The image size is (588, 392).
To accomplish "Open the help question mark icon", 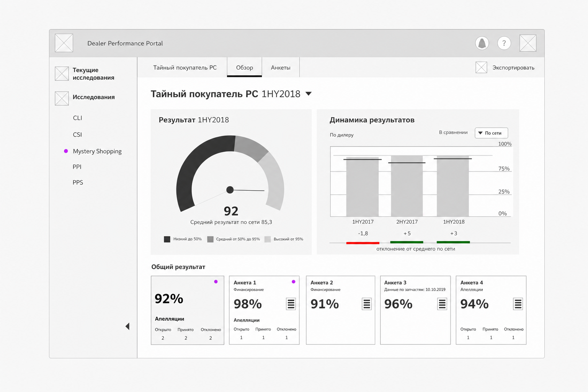I will click(504, 43).
